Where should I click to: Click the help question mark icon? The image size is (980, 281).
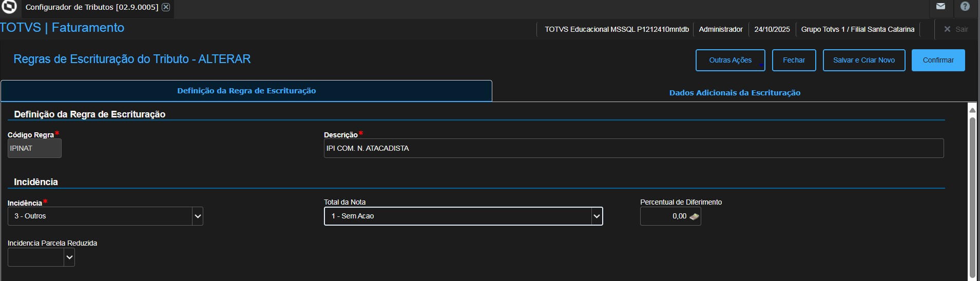tap(965, 7)
